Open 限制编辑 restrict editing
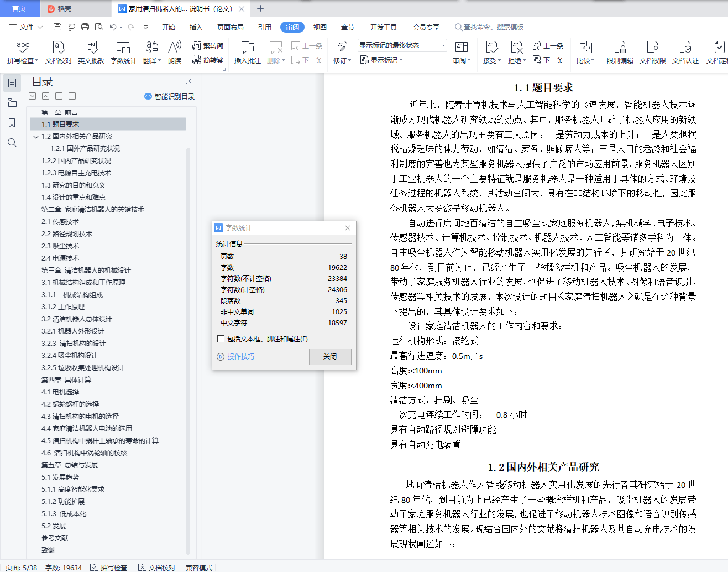This screenshot has height=572, width=728. click(620, 53)
